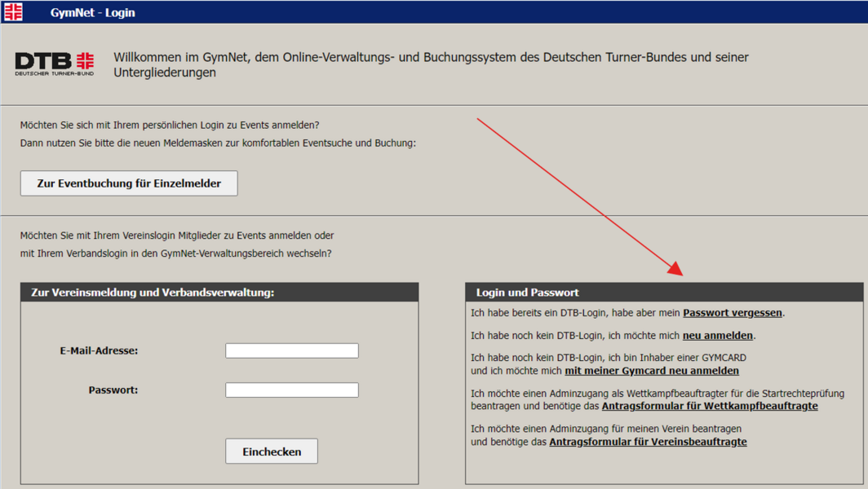Open Antragsformular für Vereinsbeauftragte link
This screenshot has height=489, width=868.
point(648,442)
